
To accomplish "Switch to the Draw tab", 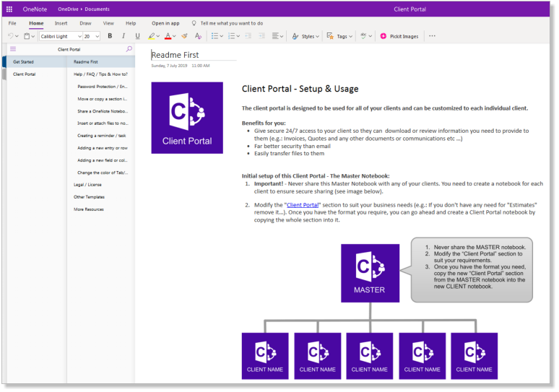I will (x=85, y=23).
